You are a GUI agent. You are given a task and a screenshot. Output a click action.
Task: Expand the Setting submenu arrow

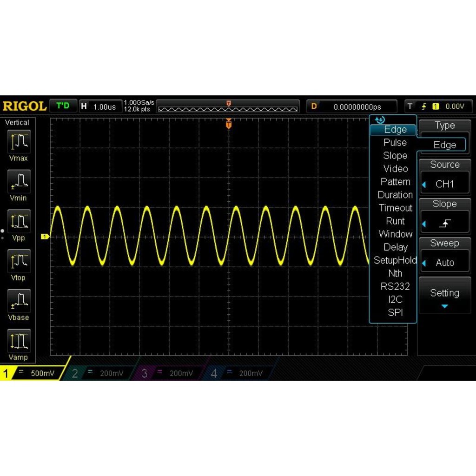(445, 306)
